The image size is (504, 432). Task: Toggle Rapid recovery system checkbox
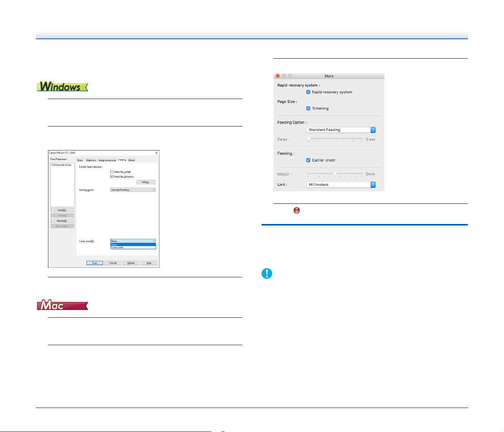click(308, 92)
